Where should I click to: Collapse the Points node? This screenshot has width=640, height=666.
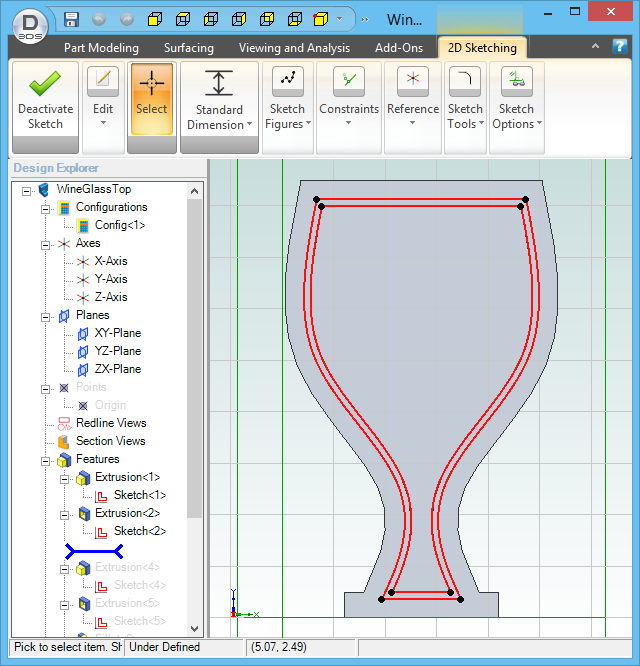pos(45,389)
